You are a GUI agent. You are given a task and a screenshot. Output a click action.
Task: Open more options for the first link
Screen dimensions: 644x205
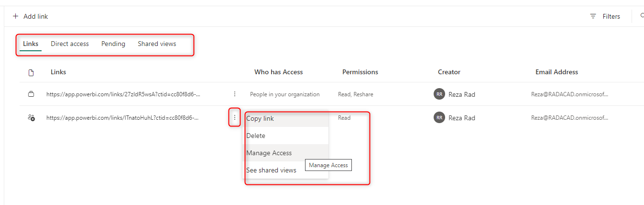(234, 94)
